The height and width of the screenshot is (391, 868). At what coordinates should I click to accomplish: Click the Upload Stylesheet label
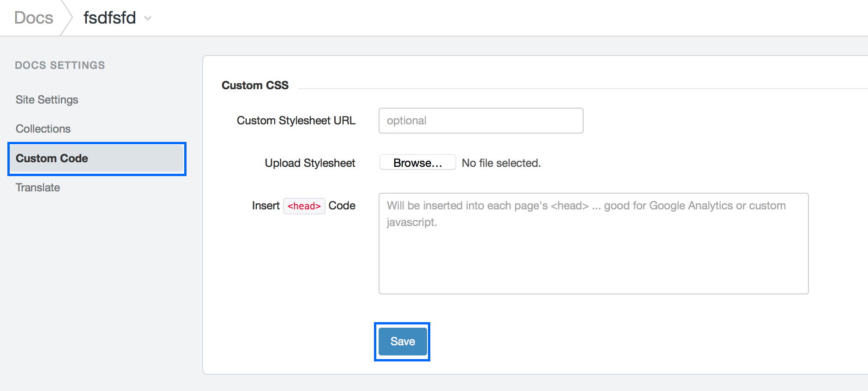click(x=310, y=163)
